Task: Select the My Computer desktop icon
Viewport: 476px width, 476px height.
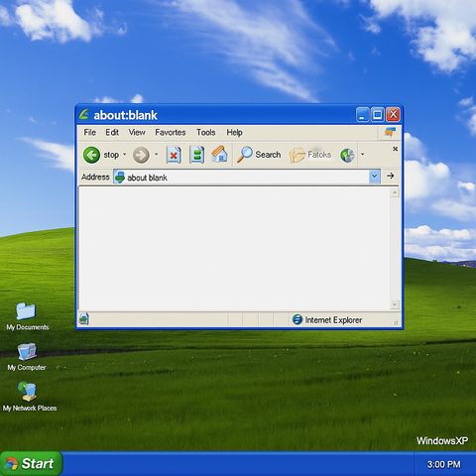Action: (27, 357)
